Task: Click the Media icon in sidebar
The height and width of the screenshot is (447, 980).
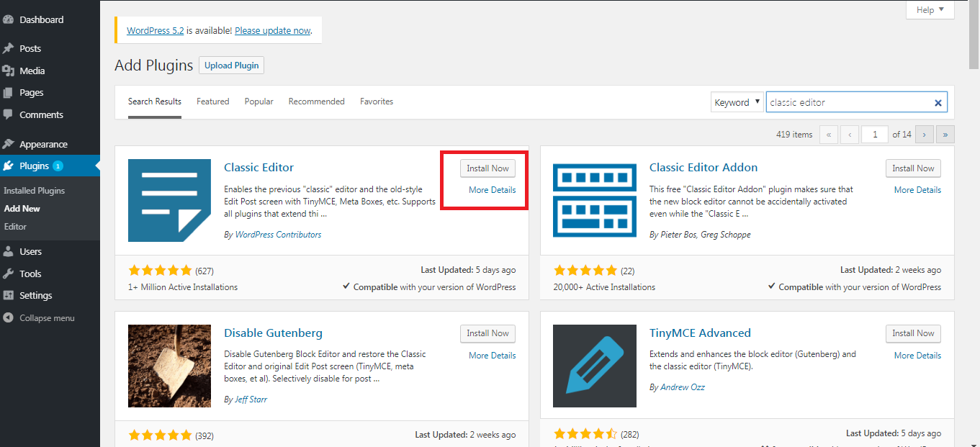Action: pos(9,71)
